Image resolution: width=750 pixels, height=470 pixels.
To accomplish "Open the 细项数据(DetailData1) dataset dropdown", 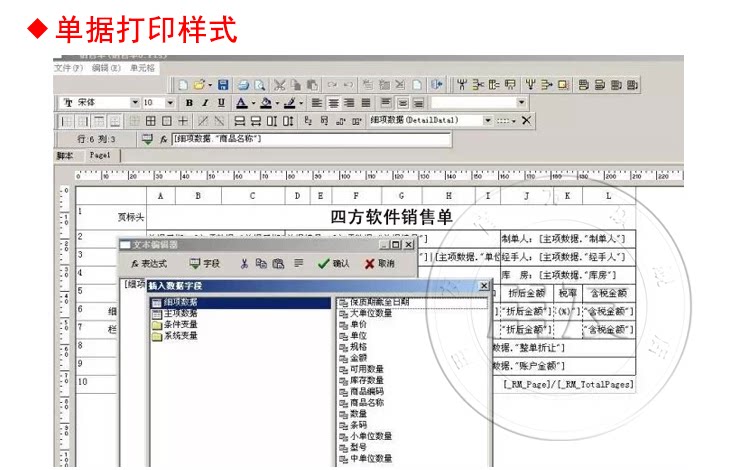I will [487, 120].
